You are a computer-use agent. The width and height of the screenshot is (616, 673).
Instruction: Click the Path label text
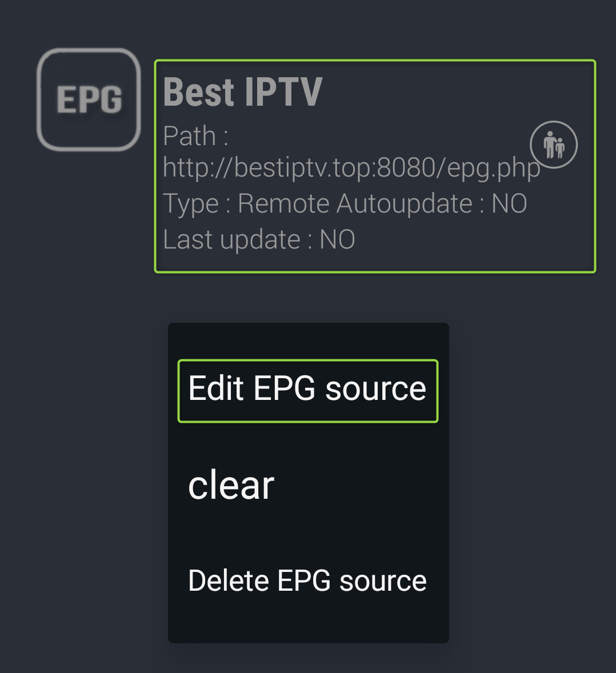(x=195, y=136)
